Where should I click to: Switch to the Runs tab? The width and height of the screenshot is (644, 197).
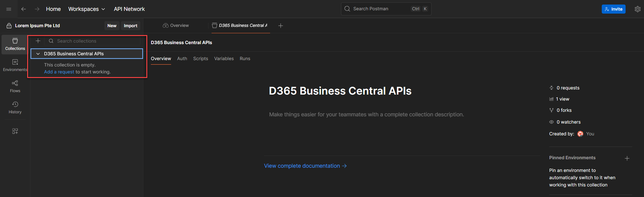pyautogui.click(x=245, y=59)
